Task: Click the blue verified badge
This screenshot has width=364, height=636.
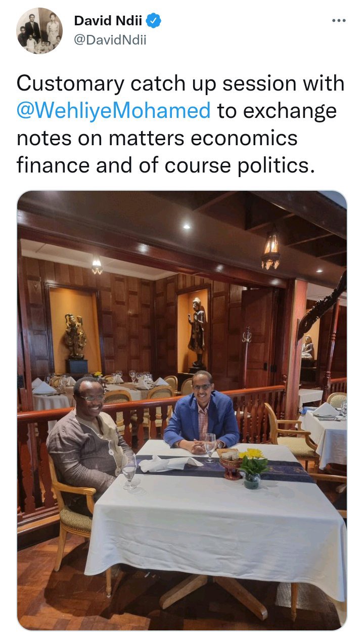Action: (154, 21)
